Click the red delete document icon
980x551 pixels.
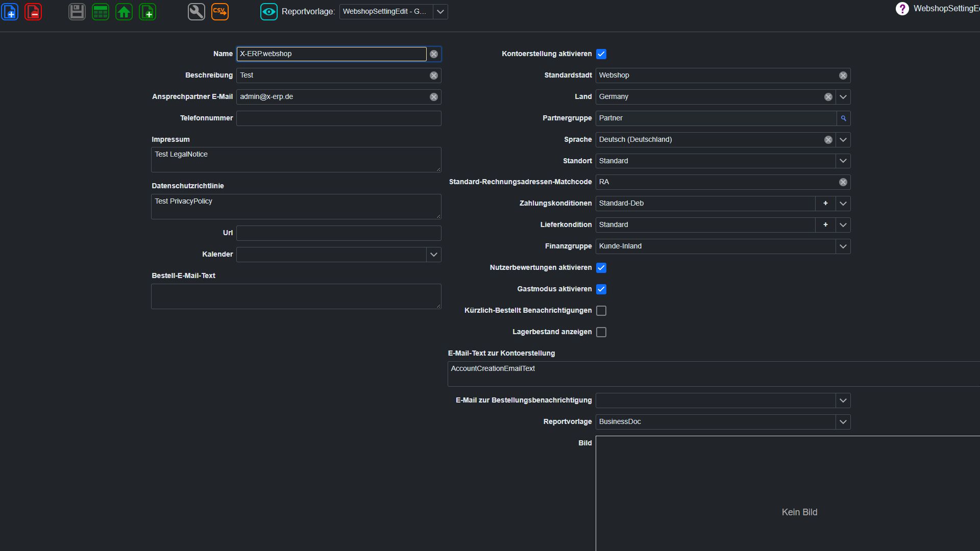33,11
